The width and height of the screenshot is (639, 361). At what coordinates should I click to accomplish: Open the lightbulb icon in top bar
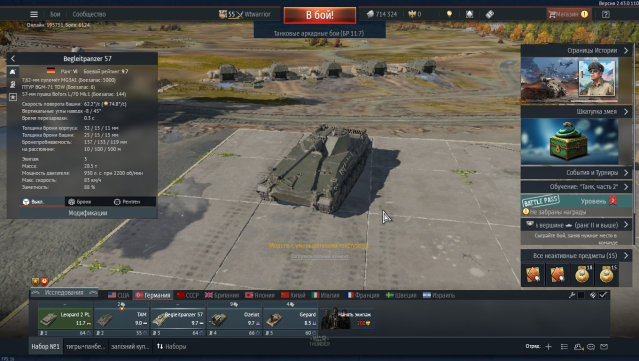pos(449,14)
